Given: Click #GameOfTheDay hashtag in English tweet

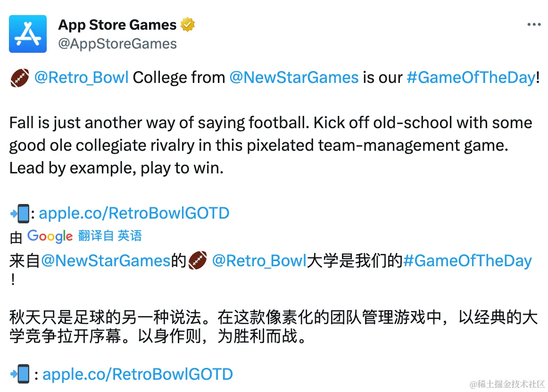Looking at the screenshot, I should [471, 77].
